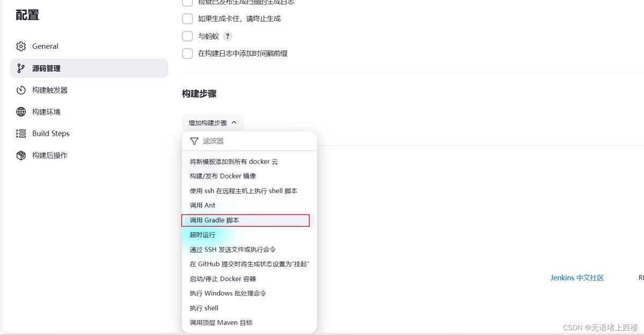Viewport: 644px width, 335px height.
Task: Open the Jenkins 中文社区 link
Action: point(577,278)
